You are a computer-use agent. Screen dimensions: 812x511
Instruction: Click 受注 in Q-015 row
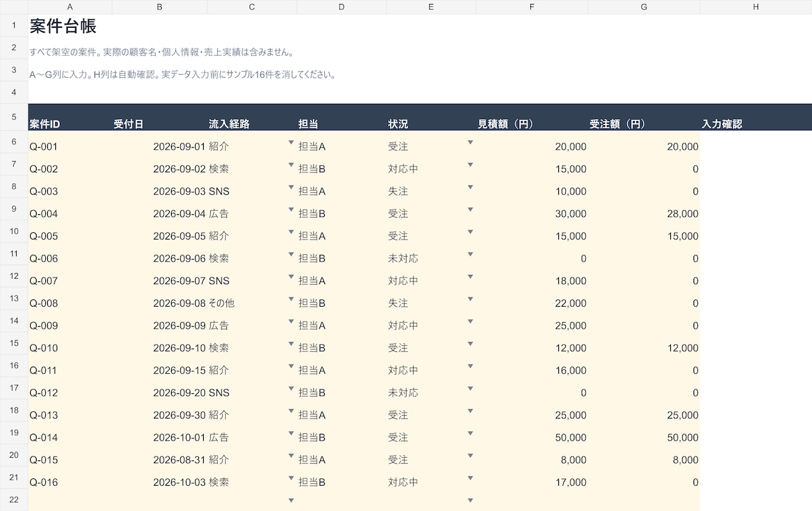click(398, 460)
